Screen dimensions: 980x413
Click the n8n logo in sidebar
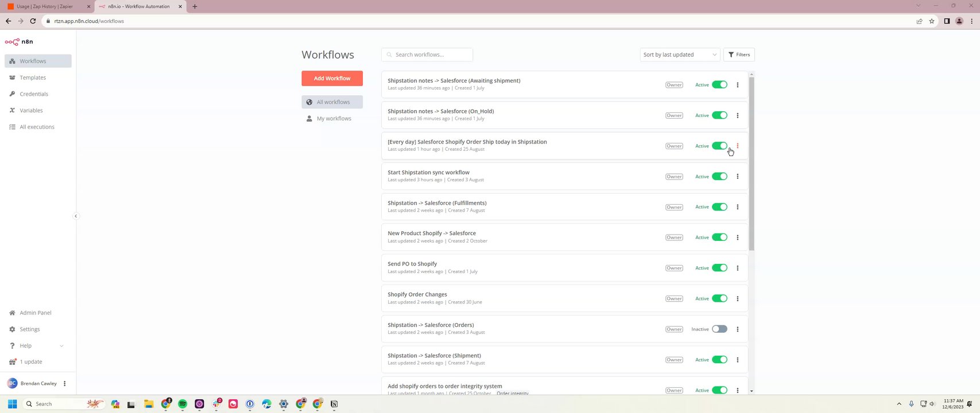click(19, 42)
